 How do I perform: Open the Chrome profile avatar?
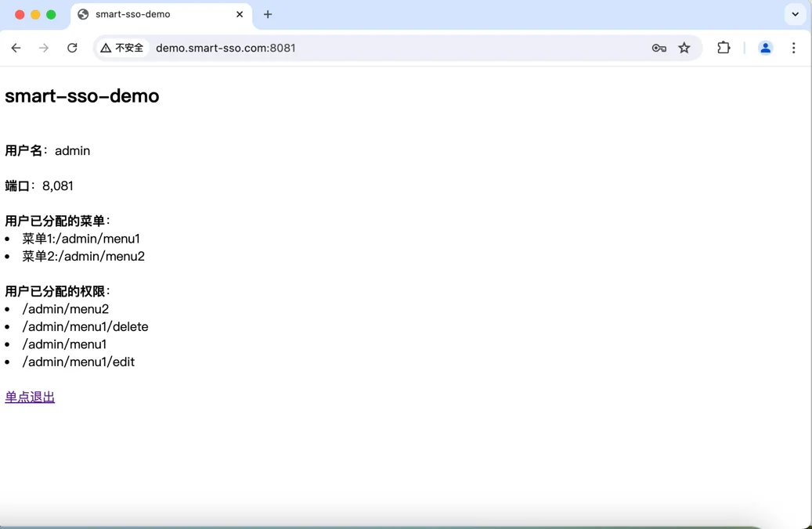765,49
